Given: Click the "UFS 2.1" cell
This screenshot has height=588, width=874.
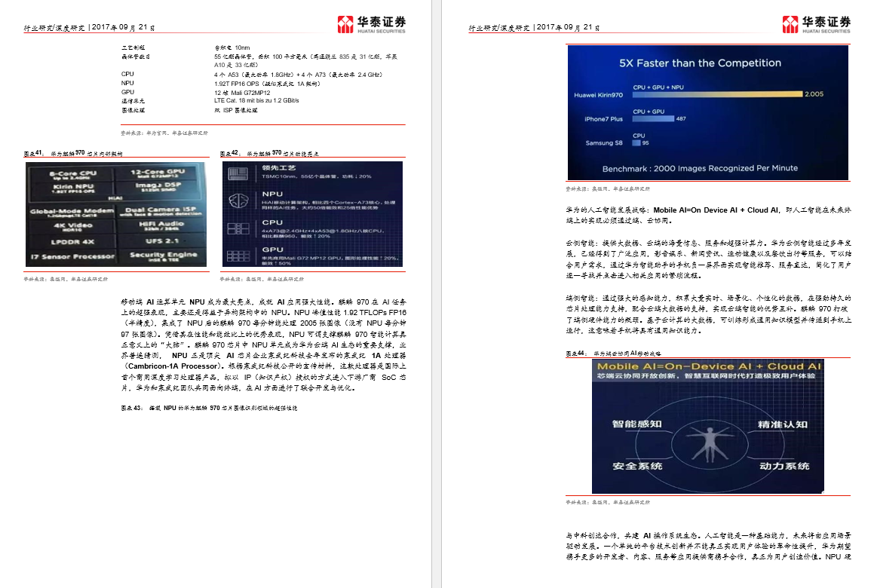Looking at the screenshot, I should click(161, 240).
